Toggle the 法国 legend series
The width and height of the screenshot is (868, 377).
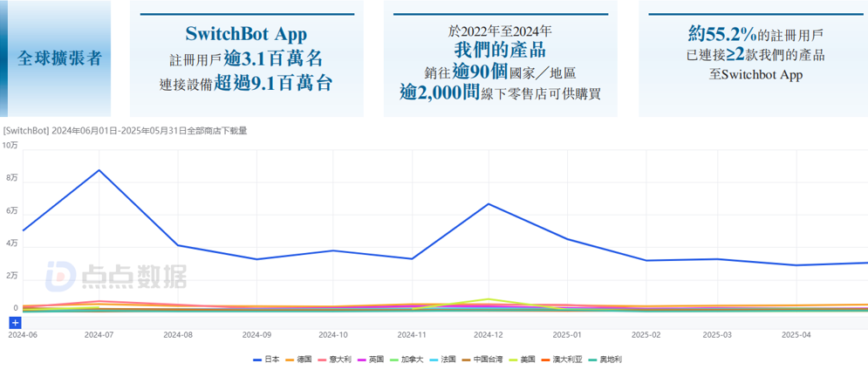443,360
